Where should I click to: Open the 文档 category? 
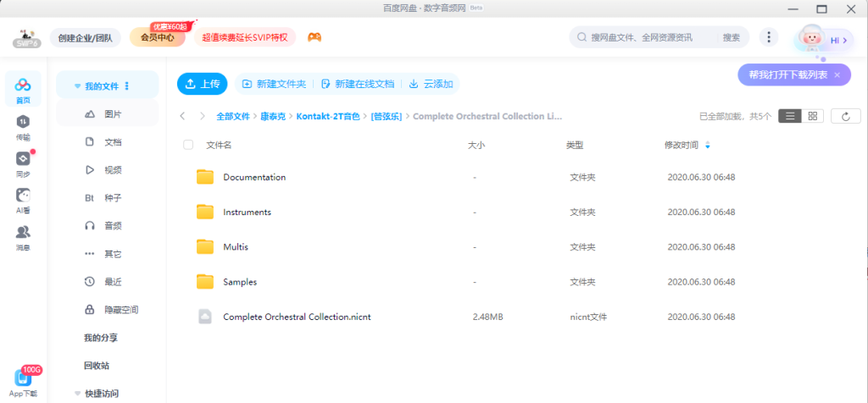pyautogui.click(x=108, y=142)
